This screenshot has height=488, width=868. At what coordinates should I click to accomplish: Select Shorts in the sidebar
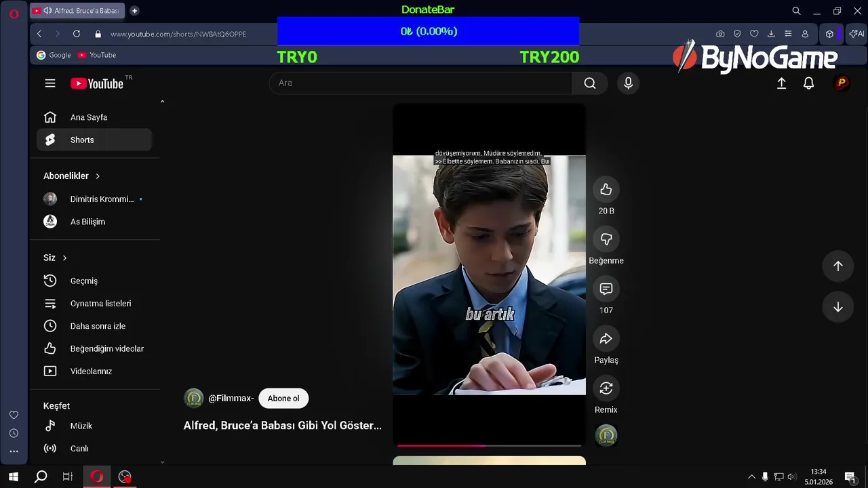click(x=94, y=140)
